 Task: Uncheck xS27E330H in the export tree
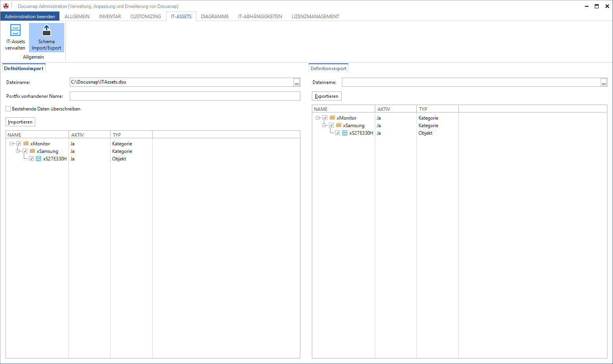click(338, 133)
